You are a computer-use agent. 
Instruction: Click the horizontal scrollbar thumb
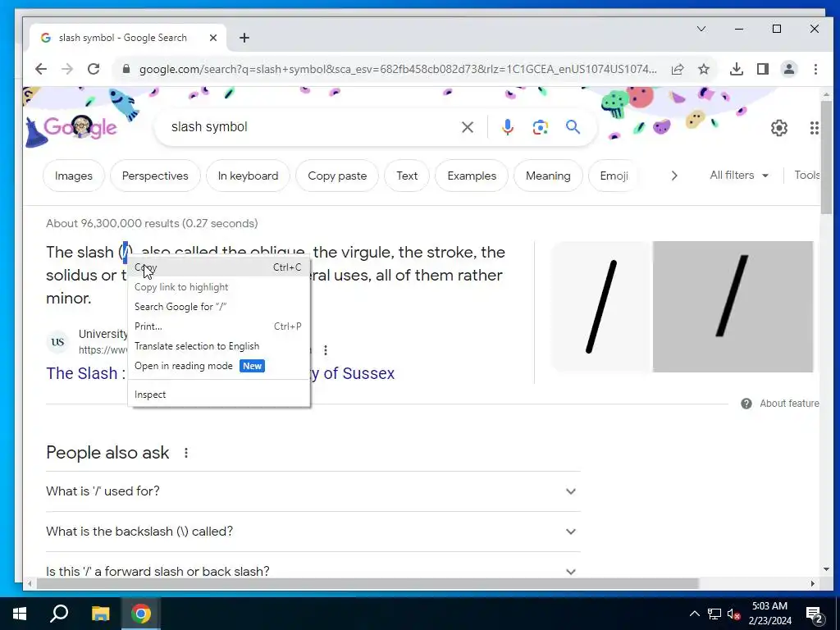367,583
